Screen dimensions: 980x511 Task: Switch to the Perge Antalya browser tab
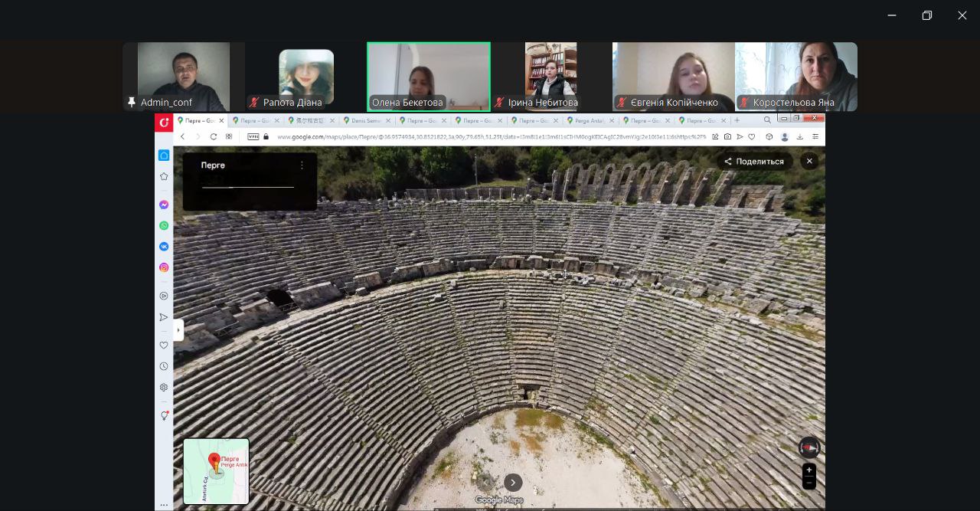point(590,120)
